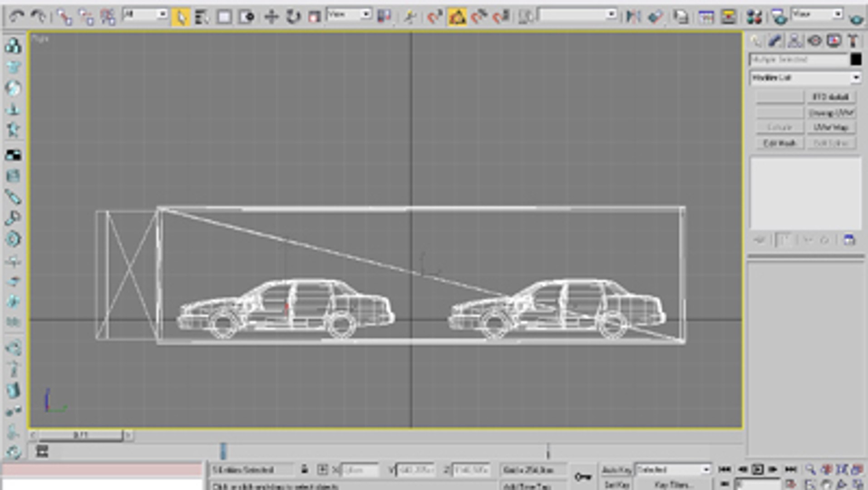Expand the Modifier List dropdown
This screenshot has width=868, height=490.
click(805, 78)
